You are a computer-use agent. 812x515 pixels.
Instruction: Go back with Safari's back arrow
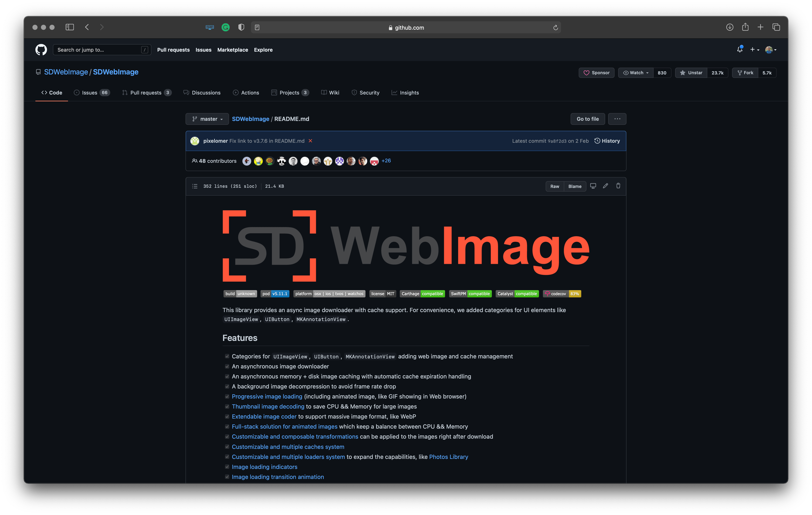pyautogui.click(x=87, y=27)
